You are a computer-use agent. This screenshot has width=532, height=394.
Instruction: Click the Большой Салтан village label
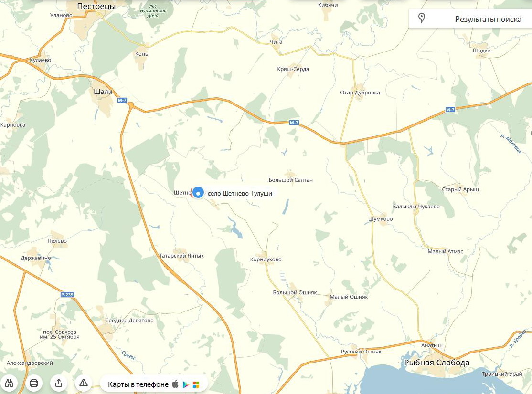click(x=291, y=180)
